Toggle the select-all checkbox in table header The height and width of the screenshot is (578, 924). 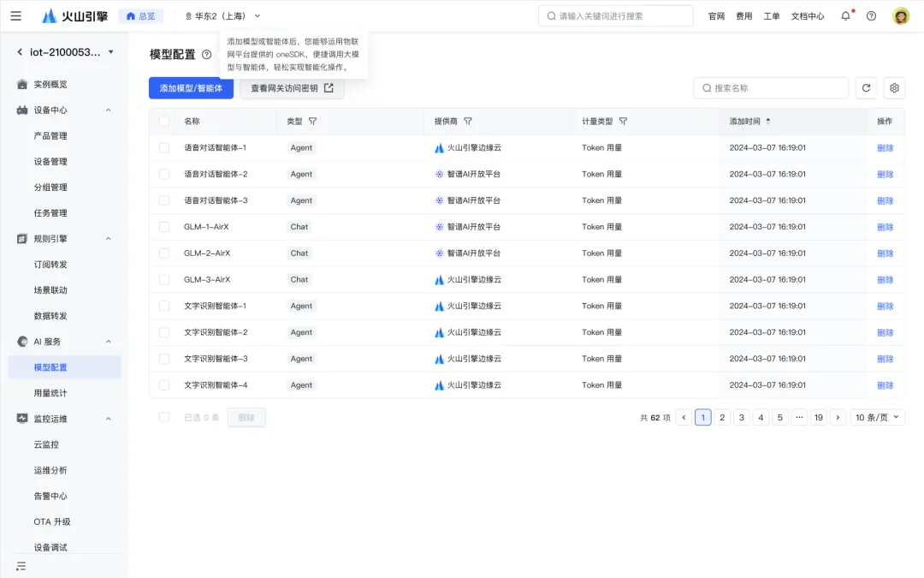[x=164, y=121]
